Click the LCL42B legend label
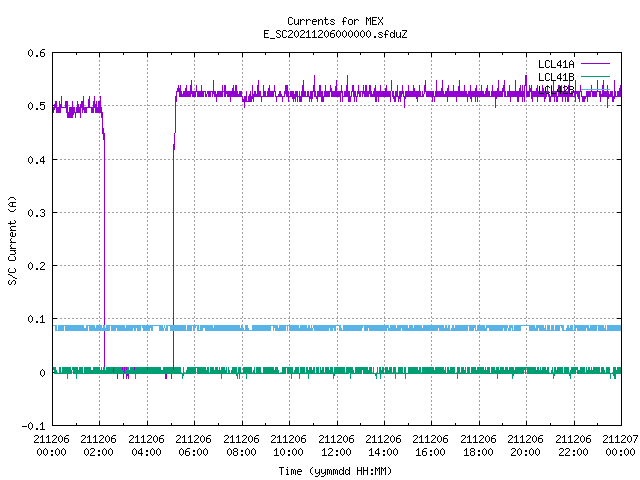Screen dimensions: 640x480 [556, 90]
